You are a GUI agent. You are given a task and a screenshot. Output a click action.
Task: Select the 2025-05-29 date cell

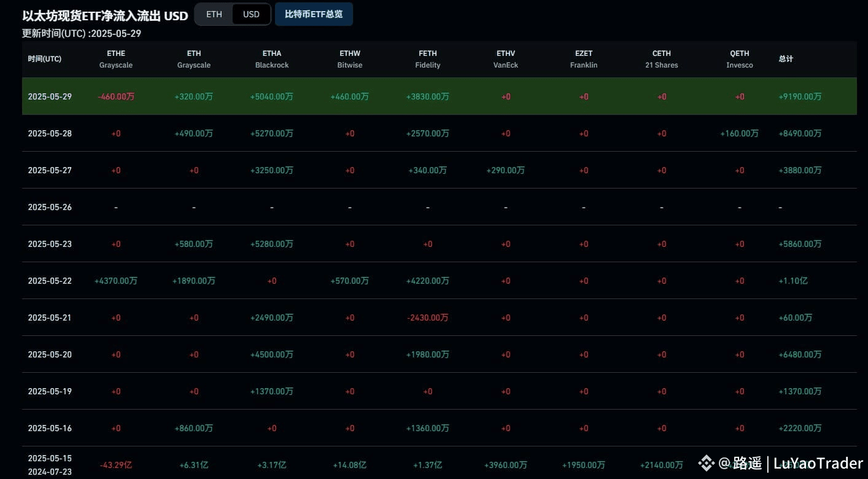click(50, 96)
